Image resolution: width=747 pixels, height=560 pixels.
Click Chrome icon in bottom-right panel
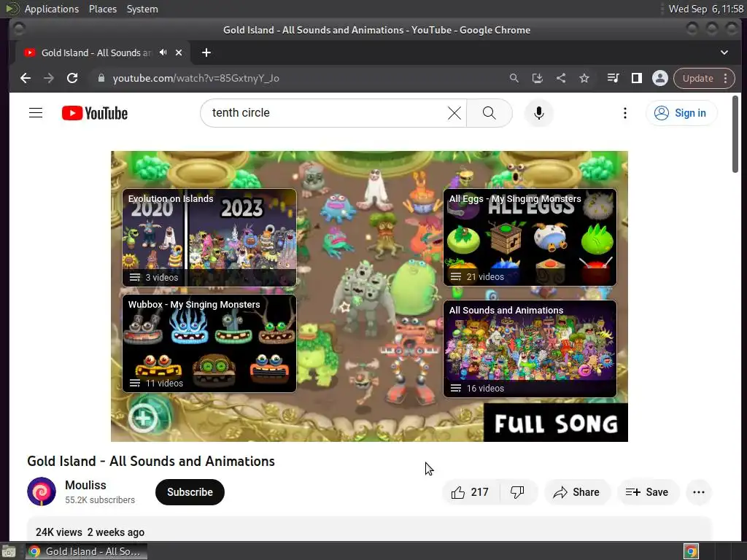click(691, 551)
